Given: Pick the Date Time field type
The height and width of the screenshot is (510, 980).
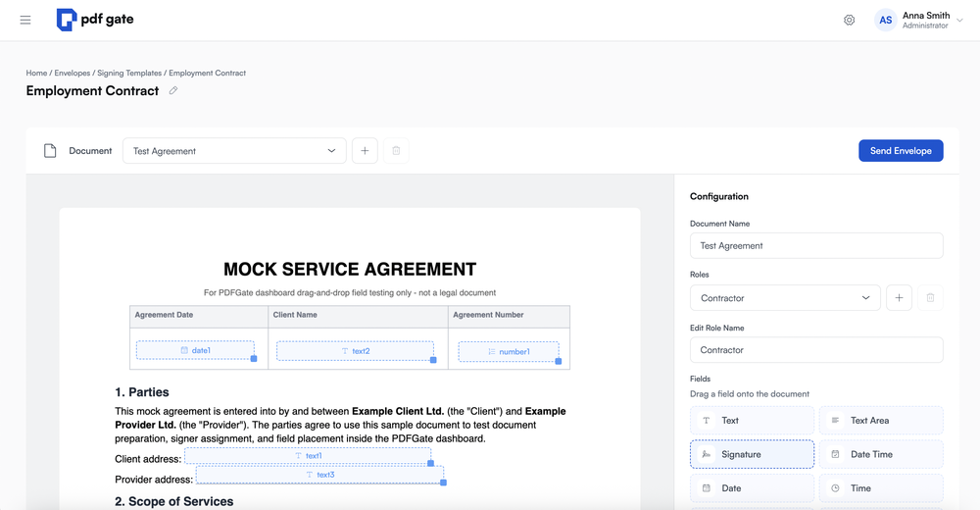Looking at the screenshot, I should [x=881, y=454].
